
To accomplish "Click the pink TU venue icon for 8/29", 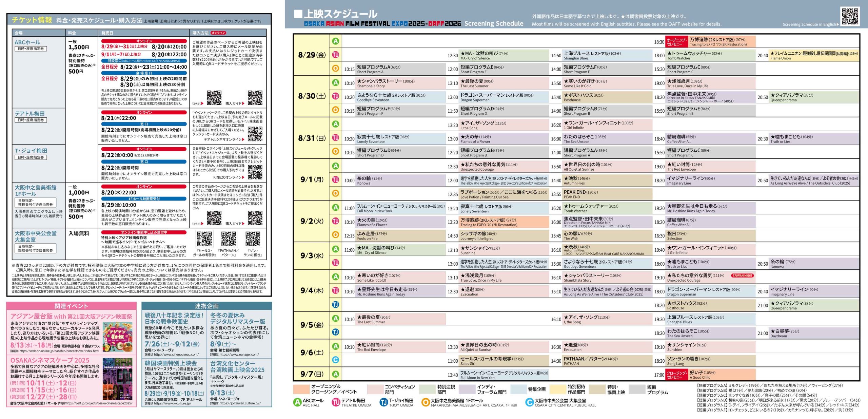I will coord(335,55).
